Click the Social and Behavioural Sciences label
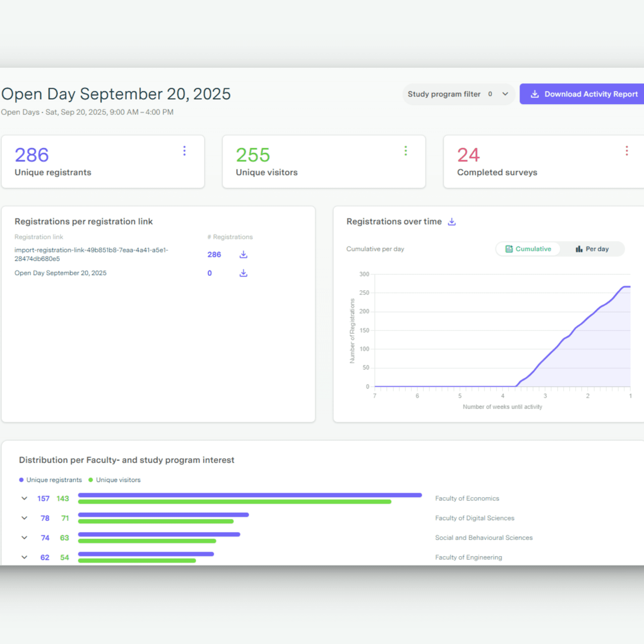This screenshot has width=644, height=644. tap(484, 538)
